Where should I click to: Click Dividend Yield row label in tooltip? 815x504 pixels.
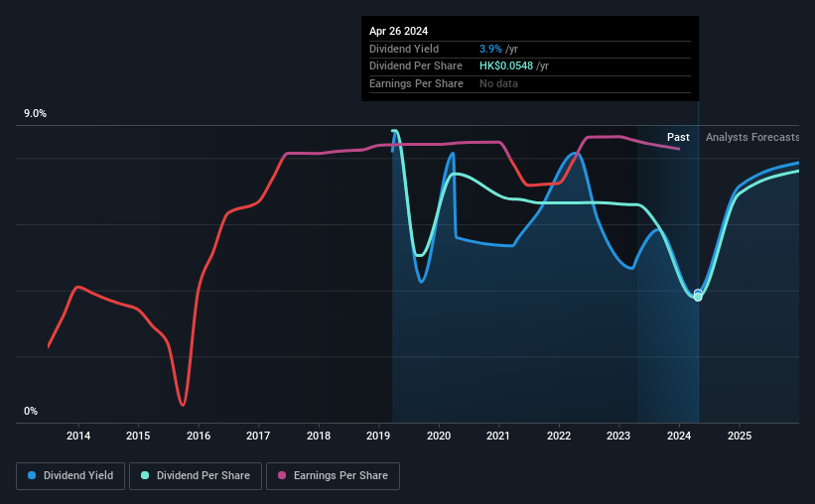(x=404, y=49)
